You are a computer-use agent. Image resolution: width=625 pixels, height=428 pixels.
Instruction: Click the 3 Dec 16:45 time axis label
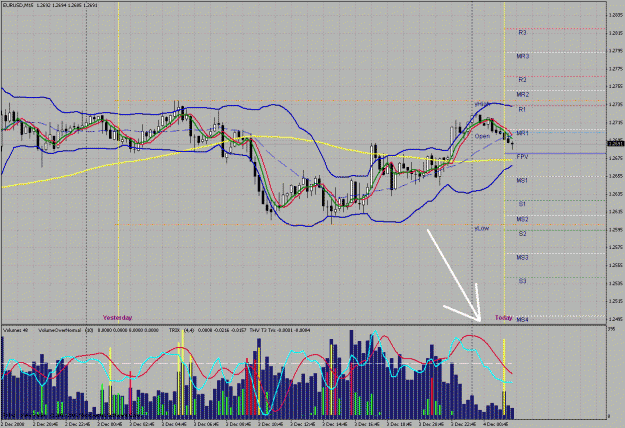pyautogui.click(x=368, y=425)
